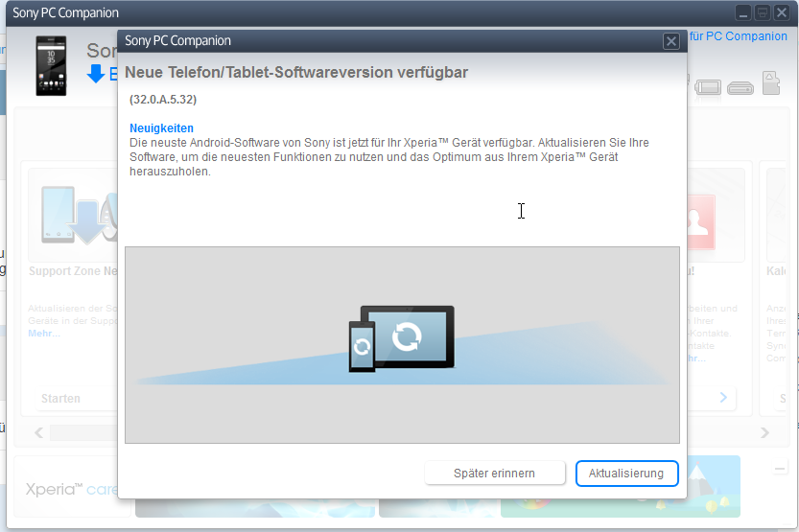Go to previous tiles with left arrow
Image resolution: width=799 pixels, height=532 pixels.
point(38,432)
